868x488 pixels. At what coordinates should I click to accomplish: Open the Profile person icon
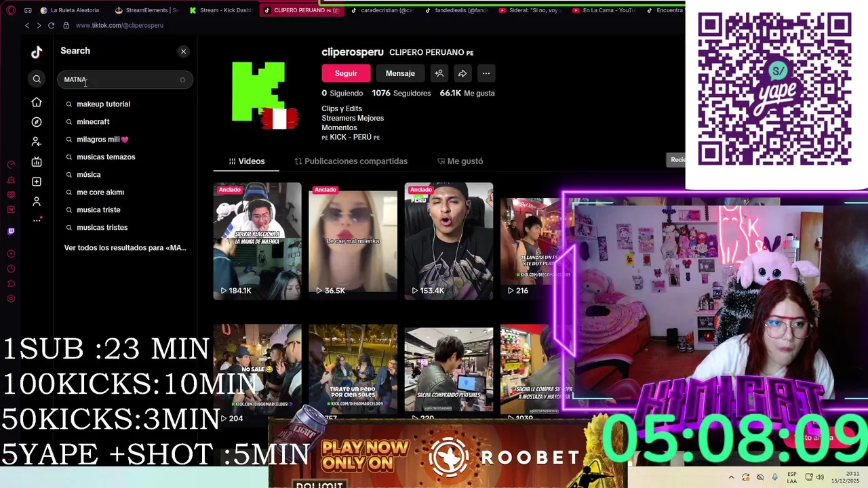pos(37,201)
